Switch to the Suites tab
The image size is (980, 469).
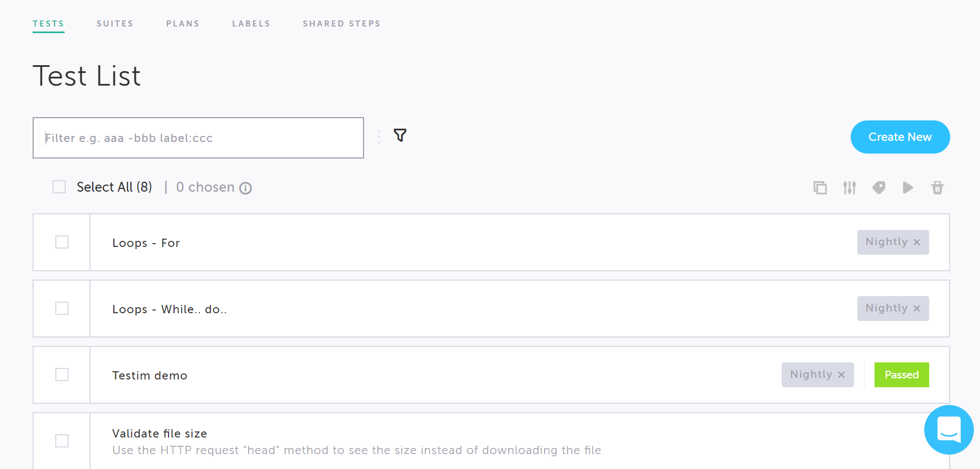click(115, 24)
